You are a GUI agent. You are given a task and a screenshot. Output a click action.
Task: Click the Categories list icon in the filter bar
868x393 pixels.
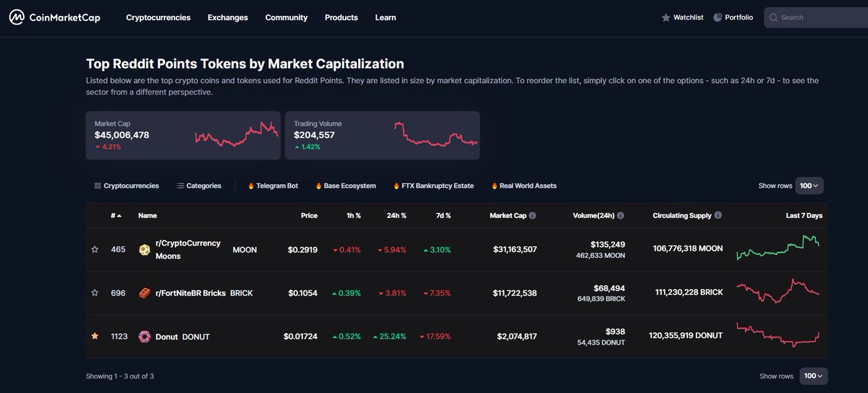coord(180,186)
